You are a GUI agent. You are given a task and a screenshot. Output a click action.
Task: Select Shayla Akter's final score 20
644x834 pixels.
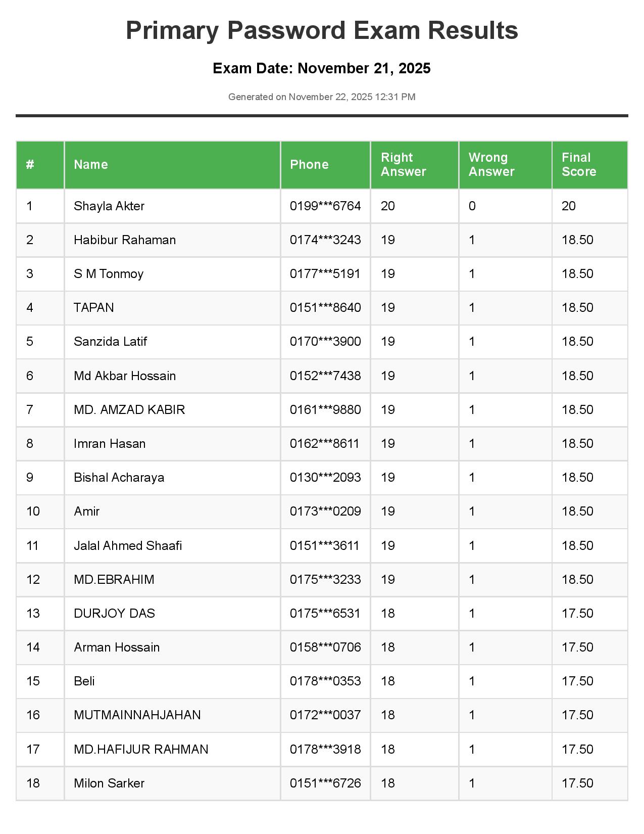[x=569, y=206]
